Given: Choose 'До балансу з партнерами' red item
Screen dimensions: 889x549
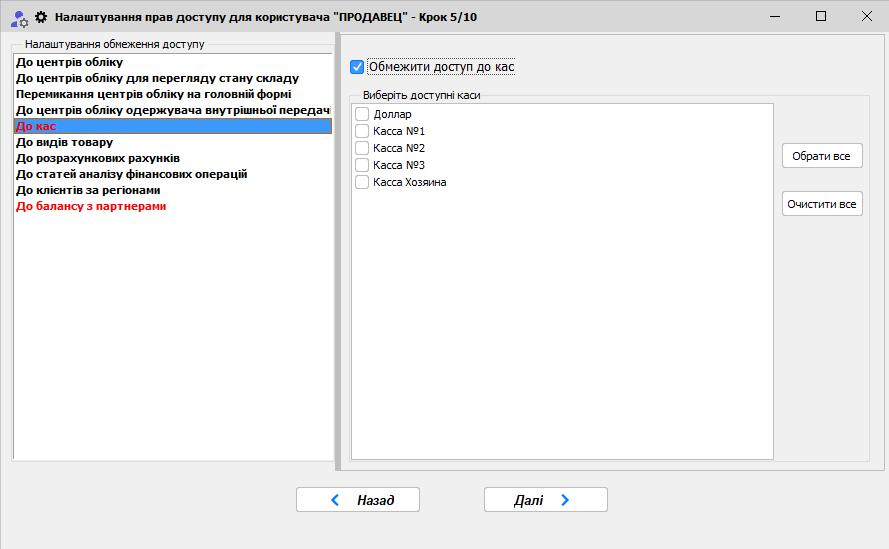Looking at the screenshot, I should 91,206.
